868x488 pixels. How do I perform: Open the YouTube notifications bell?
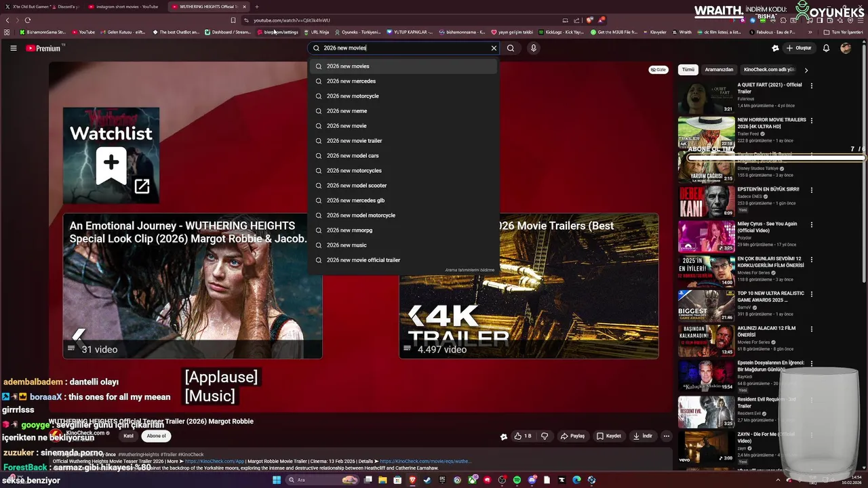pyautogui.click(x=826, y=48)
